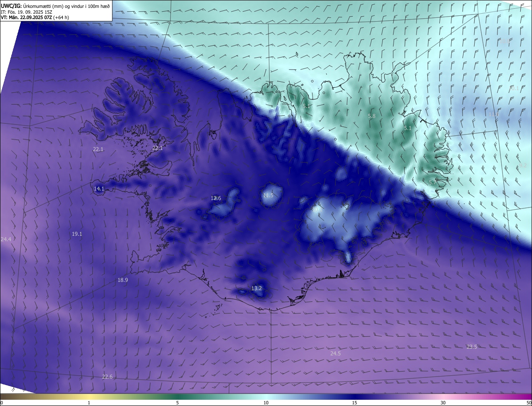Click the colour scale tick label 50
The image size is (532, 406).
[529, 403]
